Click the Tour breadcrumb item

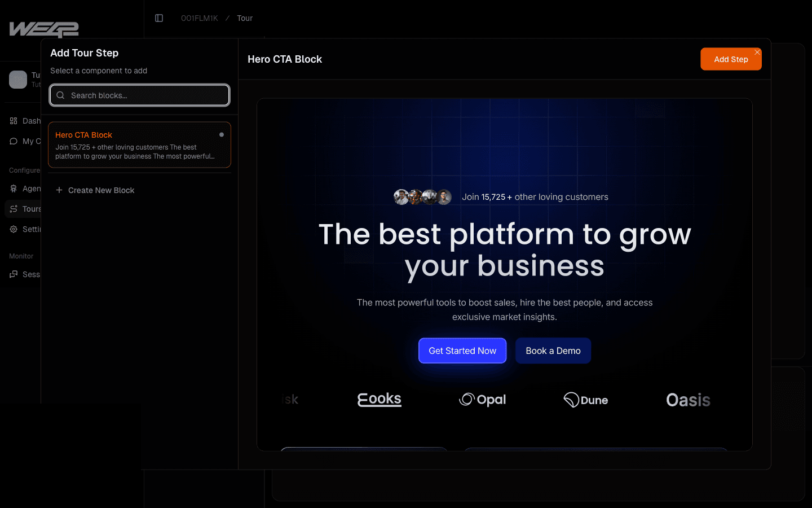pyautogui.click(x=245, y=18)
